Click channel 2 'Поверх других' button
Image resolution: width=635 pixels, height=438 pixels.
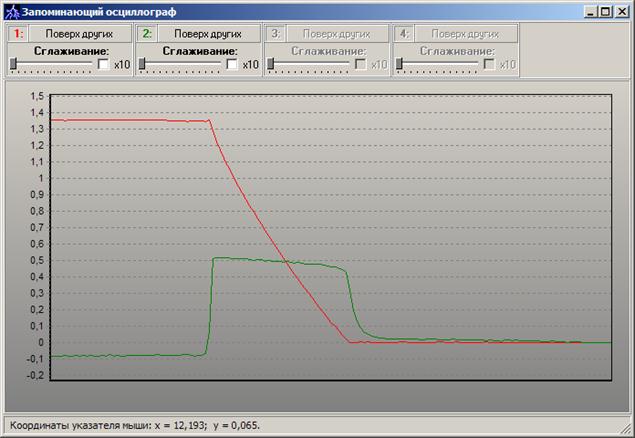(209, 34)
